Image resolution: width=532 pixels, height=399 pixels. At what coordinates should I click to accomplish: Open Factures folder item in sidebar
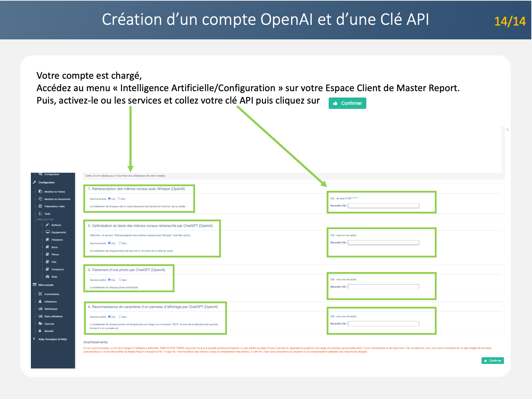pyautogui.click(x=49, y=324)
